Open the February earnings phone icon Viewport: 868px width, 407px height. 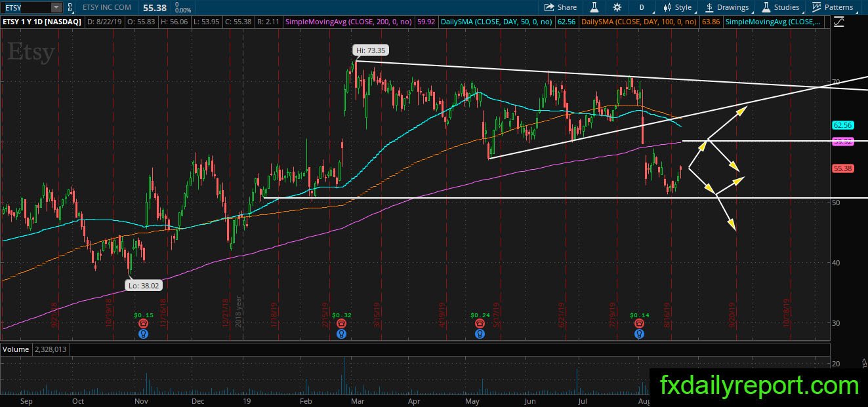coord(342,324)
